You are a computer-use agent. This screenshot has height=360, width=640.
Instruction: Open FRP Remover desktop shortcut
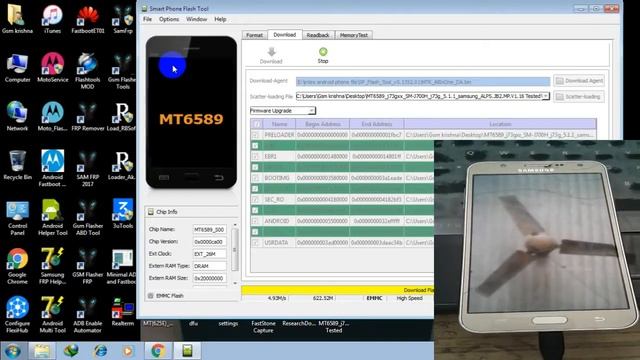[x=88, y=117]
